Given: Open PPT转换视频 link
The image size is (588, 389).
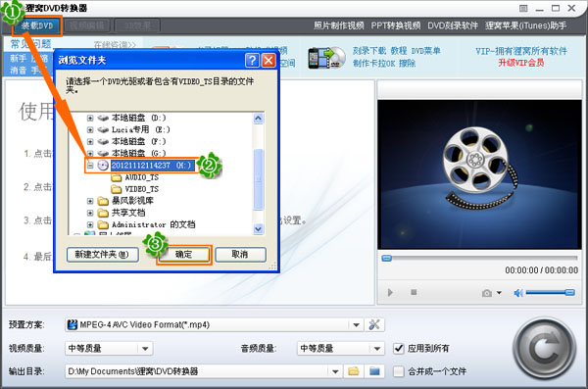Looking at the screenshot, I should (x=396, y=25).
